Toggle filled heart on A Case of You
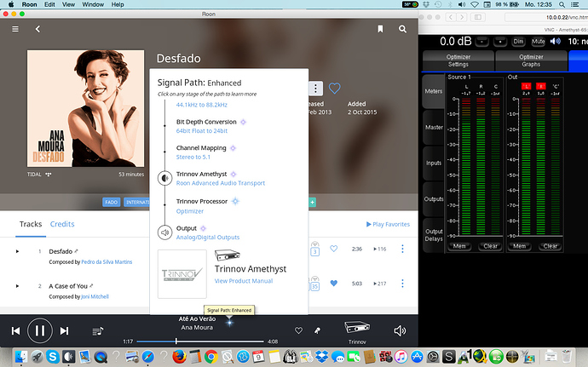Image resolution: width=588 pixels, height=367 pixels. 334,284
